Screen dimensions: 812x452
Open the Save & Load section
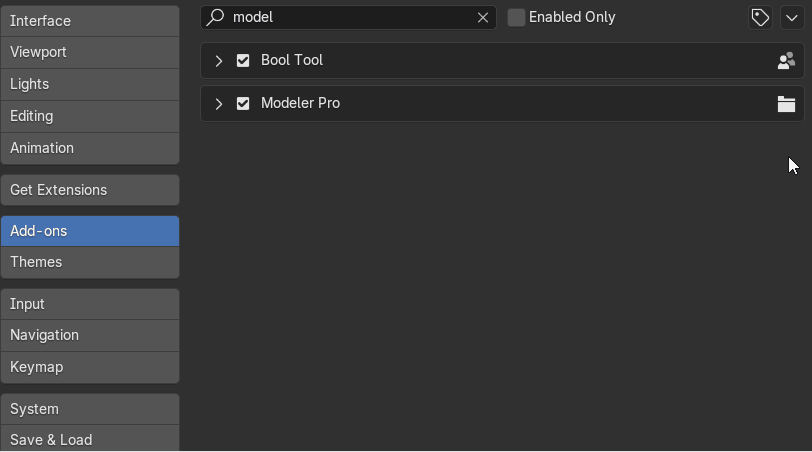click(x=90, y=439)
